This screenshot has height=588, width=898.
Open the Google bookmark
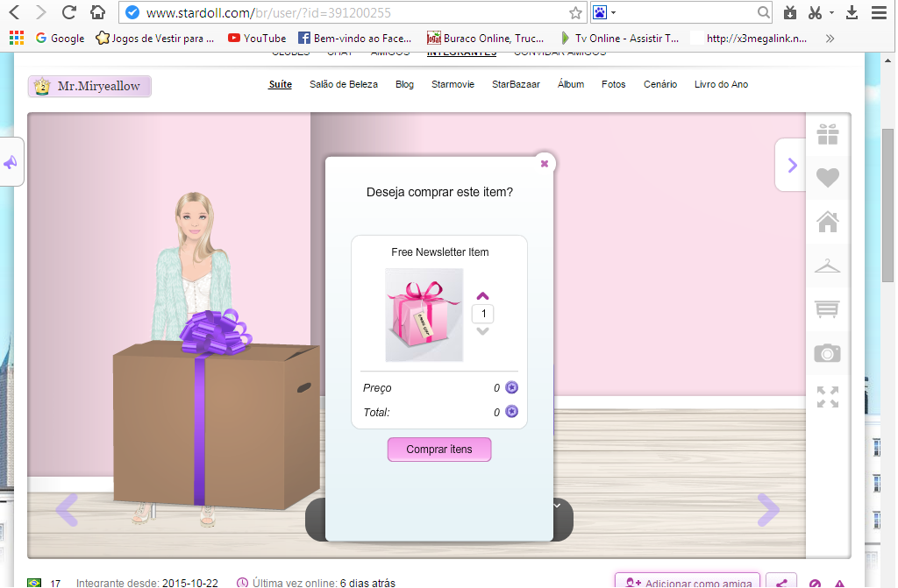pyautogui.click(x=60, y=39)
